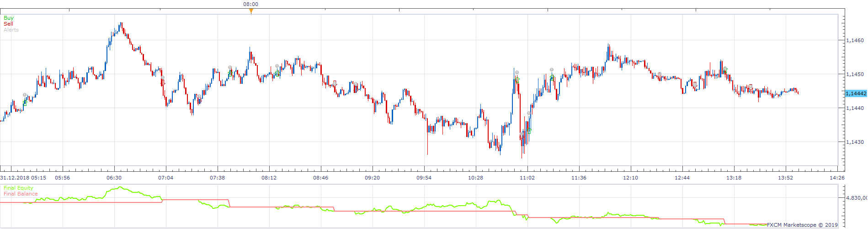Screen dimensions: 868x229
Task: Click the highlighted current price 1,14442 label
Action: 856,93
